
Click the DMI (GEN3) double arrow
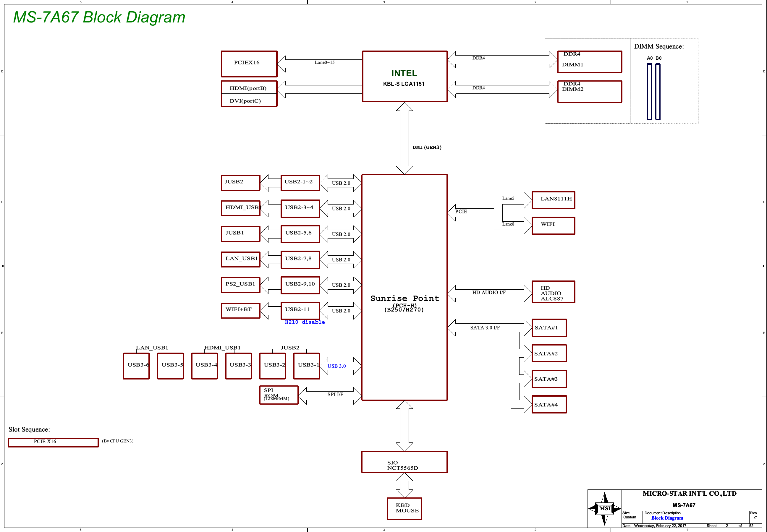click(404, 138)
